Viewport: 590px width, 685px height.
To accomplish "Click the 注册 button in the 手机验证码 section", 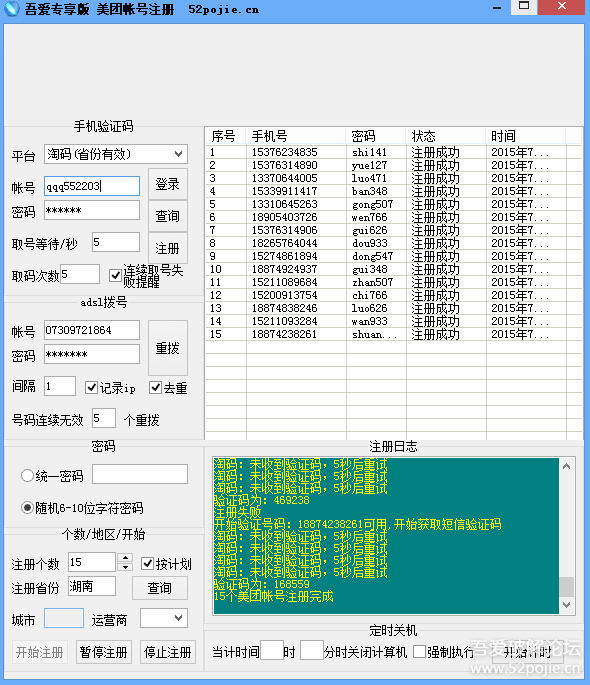I will tap(168, 248).
